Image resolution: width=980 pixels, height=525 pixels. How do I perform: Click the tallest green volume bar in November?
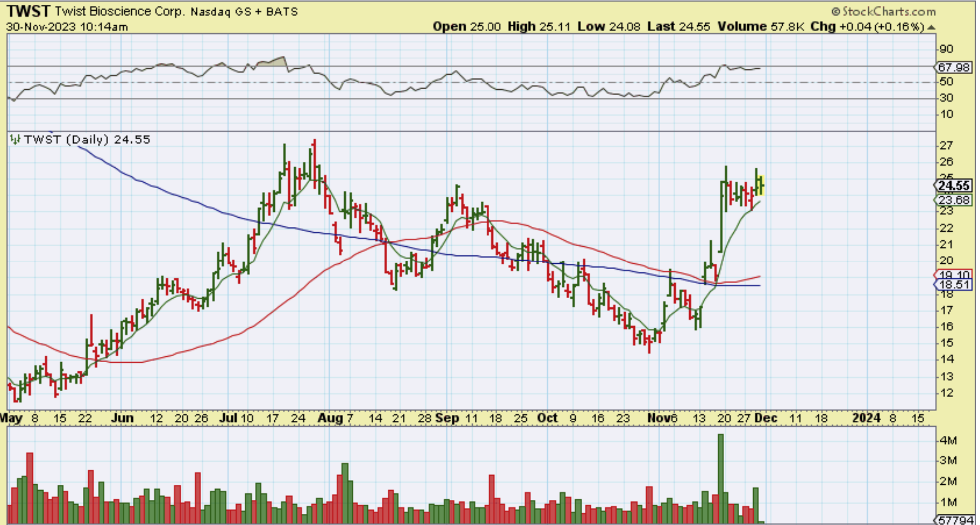pyautogui.click(x=720, y=477)
